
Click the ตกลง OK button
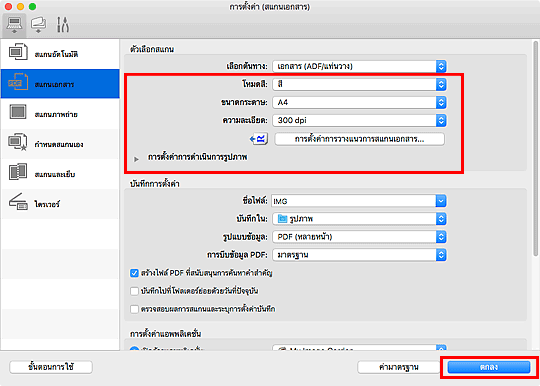click(488, 367)
